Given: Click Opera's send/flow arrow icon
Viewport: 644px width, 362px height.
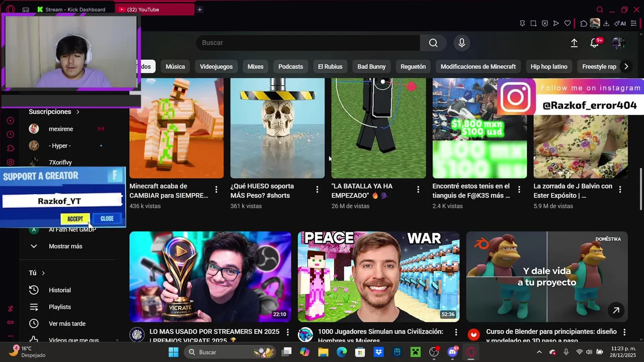Looking at the screenshot, I should coord(556,23).
